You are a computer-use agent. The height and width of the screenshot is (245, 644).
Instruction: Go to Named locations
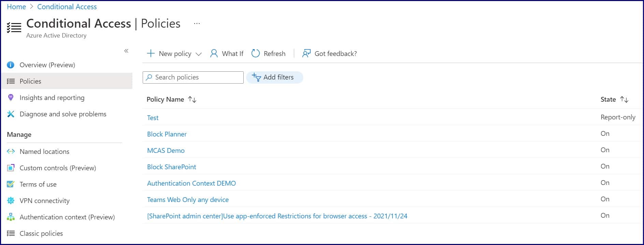(x=44, y=152)
